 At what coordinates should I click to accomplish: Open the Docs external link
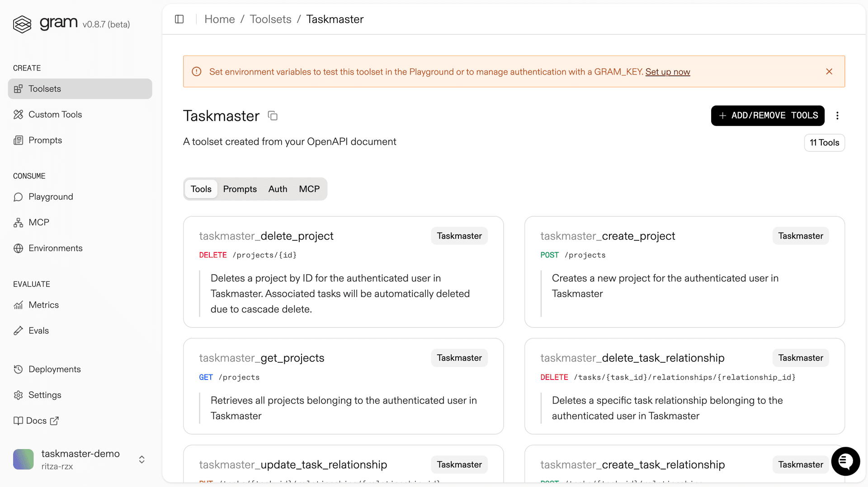click(x=37, y=421)
